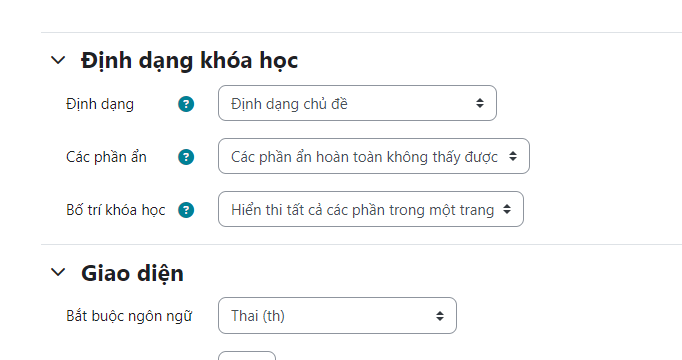Collapse the Giao diện section chevron

pos(58,273)
